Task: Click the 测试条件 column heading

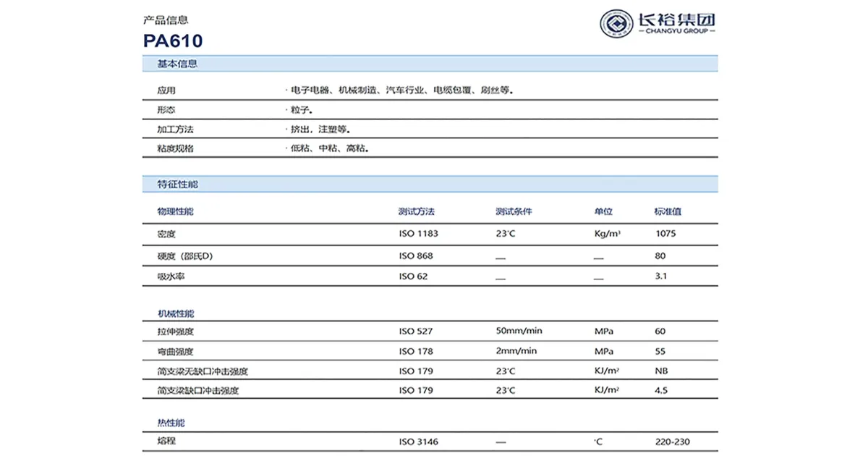Action: pyautogui.click(x=514, y=212)
